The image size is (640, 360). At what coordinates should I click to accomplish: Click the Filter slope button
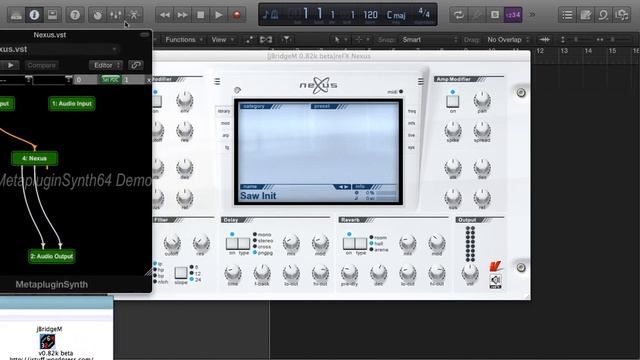click(180, 272)
